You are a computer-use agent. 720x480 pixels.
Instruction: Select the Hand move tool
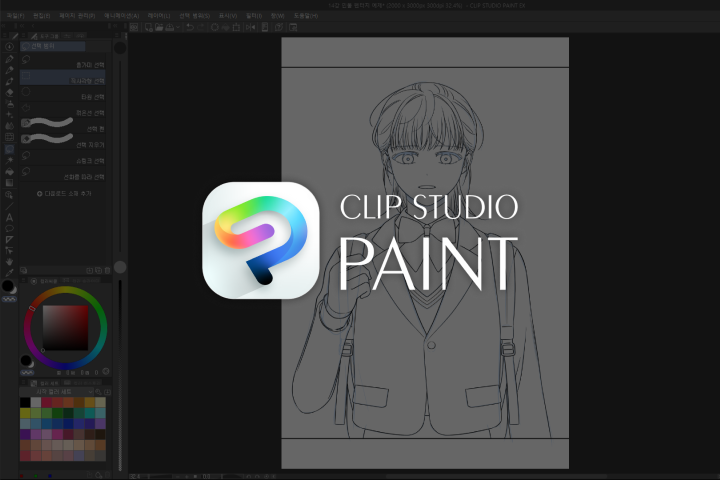click(9, 262)
